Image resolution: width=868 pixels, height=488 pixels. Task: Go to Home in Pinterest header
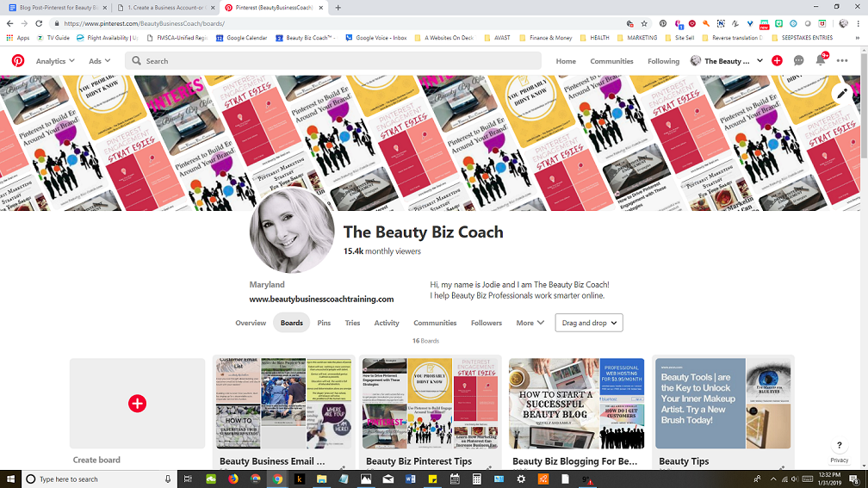(x=566, y=61)
